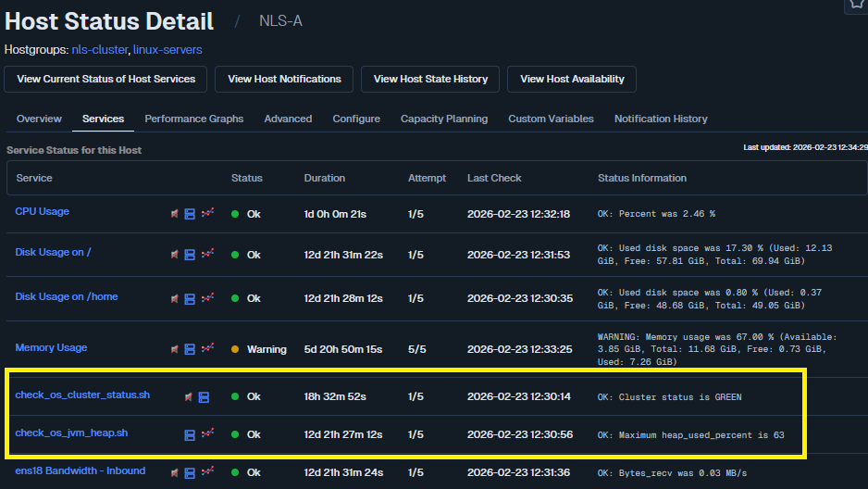Open performance graph icon for CPU Usage
Viewport: 868px width, 489px height.
tap(207, 213)
